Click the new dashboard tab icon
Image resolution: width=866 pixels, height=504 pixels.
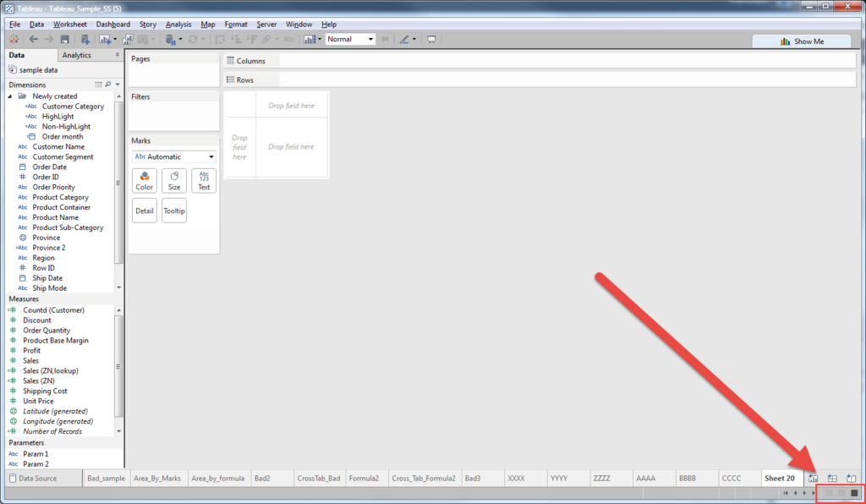coord(832,478)
